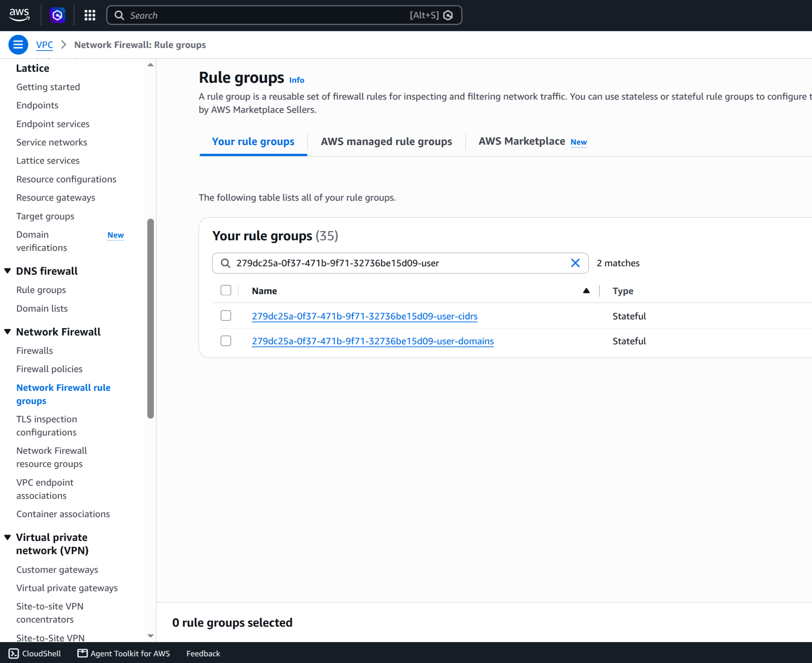Collapse the Virtual private network section

click(8, 537)
